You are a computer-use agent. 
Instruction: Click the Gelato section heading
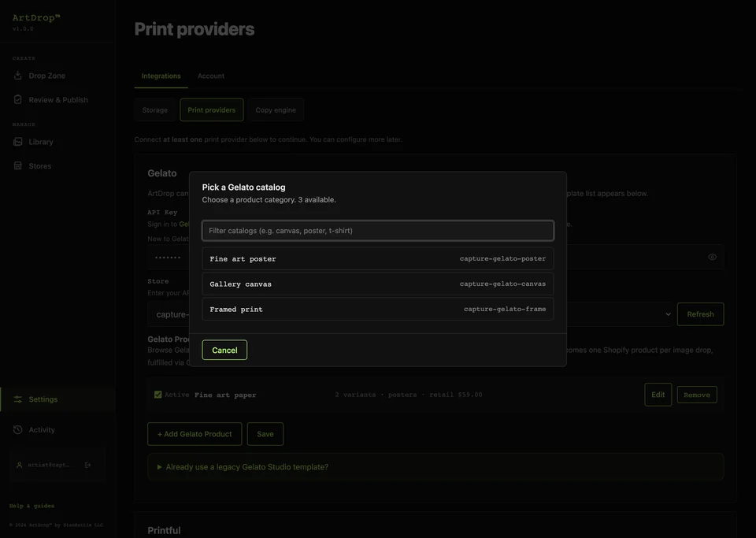point(162,173)
